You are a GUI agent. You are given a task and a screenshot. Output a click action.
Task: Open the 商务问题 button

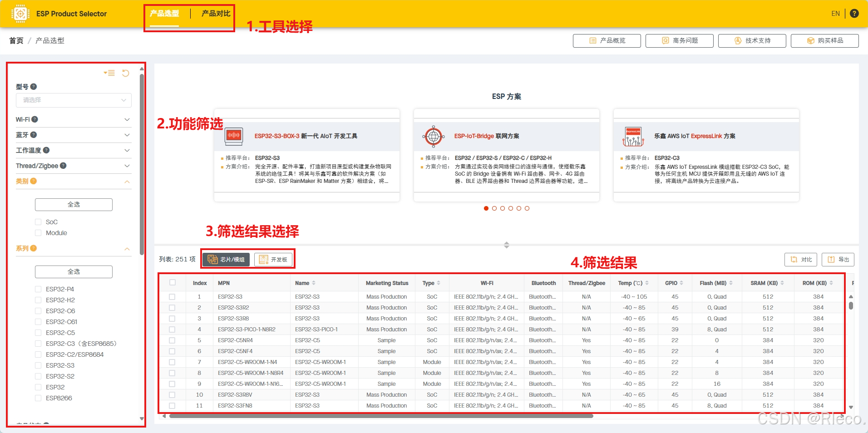coord(680,41)
